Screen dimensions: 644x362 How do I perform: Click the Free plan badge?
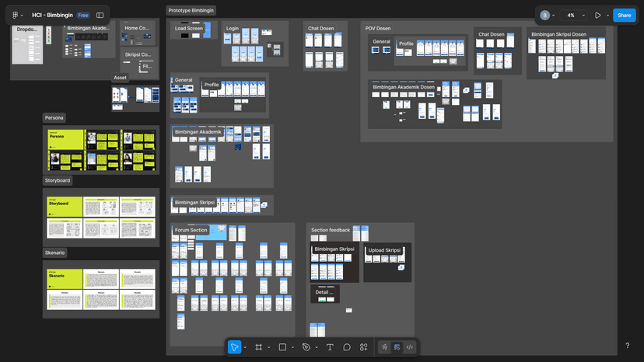point(83,15)
